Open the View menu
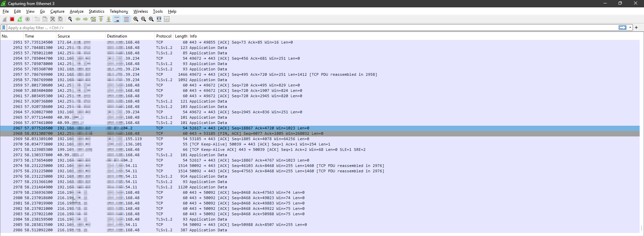The height and width of the screenshot is (236, 644). point(30,11)
